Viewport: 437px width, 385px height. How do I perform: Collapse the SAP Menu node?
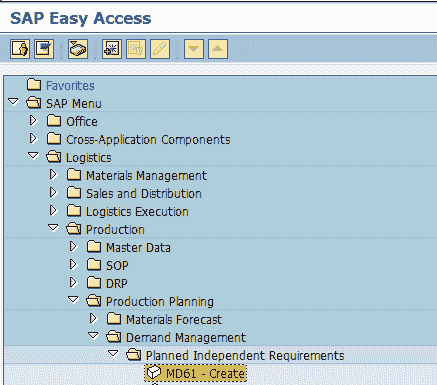click(13, 101)
